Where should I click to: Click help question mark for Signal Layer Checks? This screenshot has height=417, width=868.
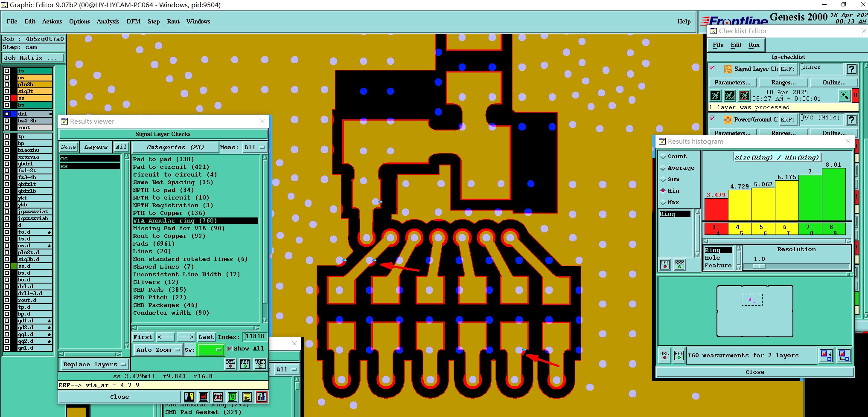point(851,69)
